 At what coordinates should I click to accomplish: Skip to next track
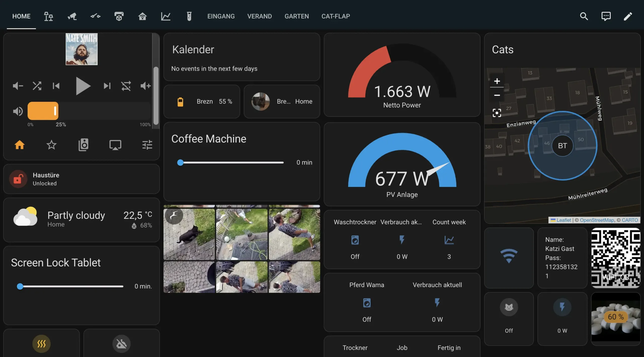107,86
